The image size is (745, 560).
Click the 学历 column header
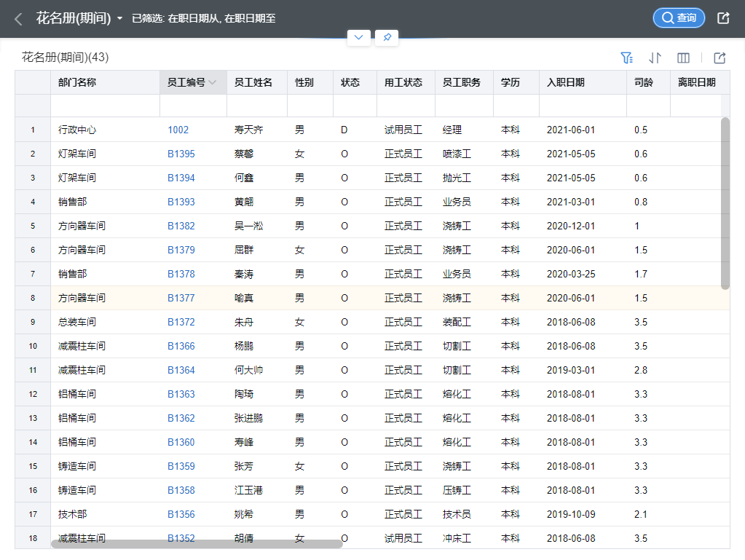(x=516, y=82)
